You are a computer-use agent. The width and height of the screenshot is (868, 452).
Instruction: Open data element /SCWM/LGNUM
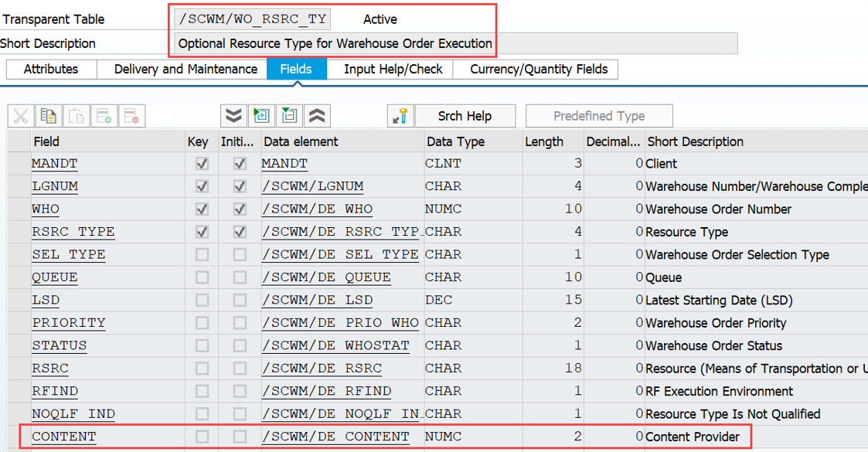click(x=313, y=186)
